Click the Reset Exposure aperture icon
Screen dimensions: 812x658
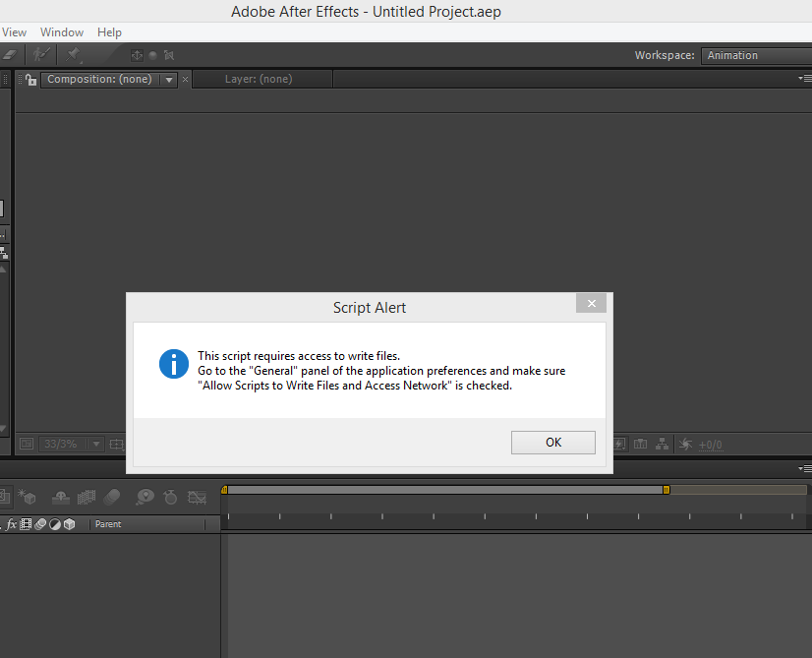click(685, 444)
